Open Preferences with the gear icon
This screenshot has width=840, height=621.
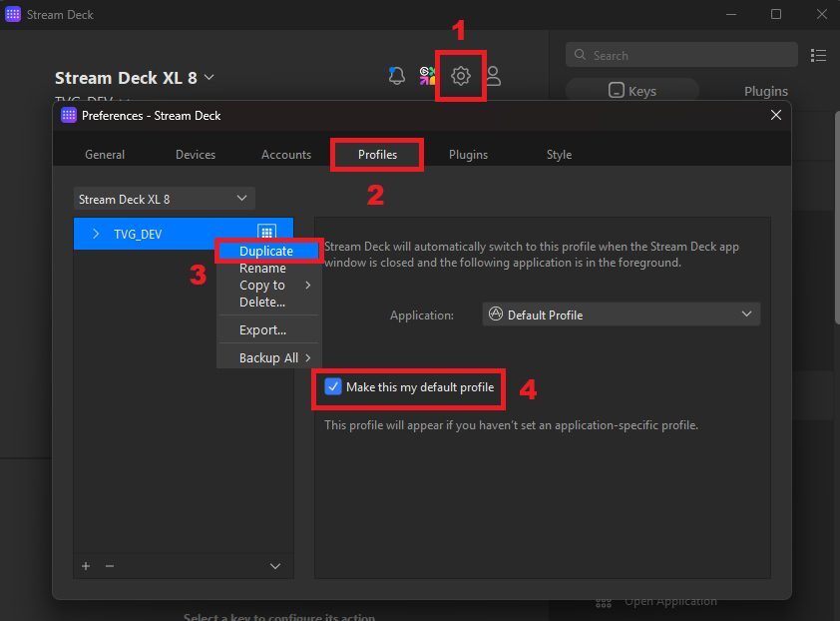point(461,76)
